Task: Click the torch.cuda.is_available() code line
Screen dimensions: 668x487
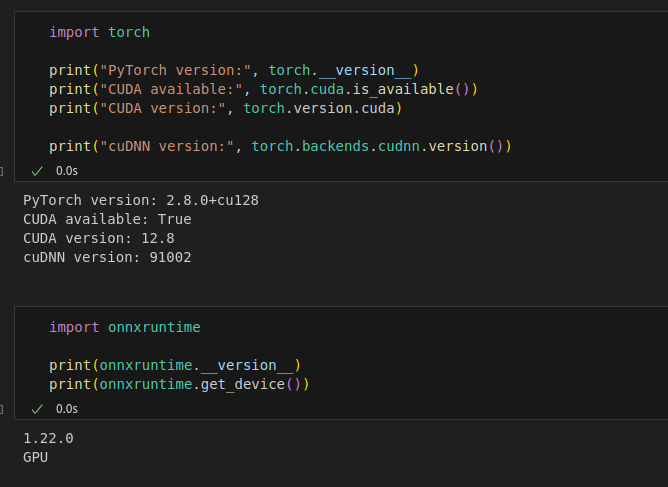Action: point(264,89)
